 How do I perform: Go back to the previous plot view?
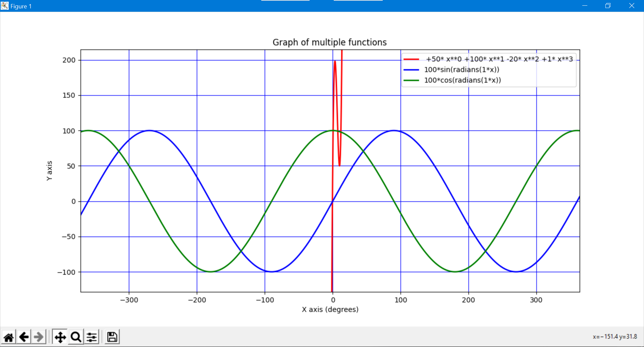tap(24, 337)
